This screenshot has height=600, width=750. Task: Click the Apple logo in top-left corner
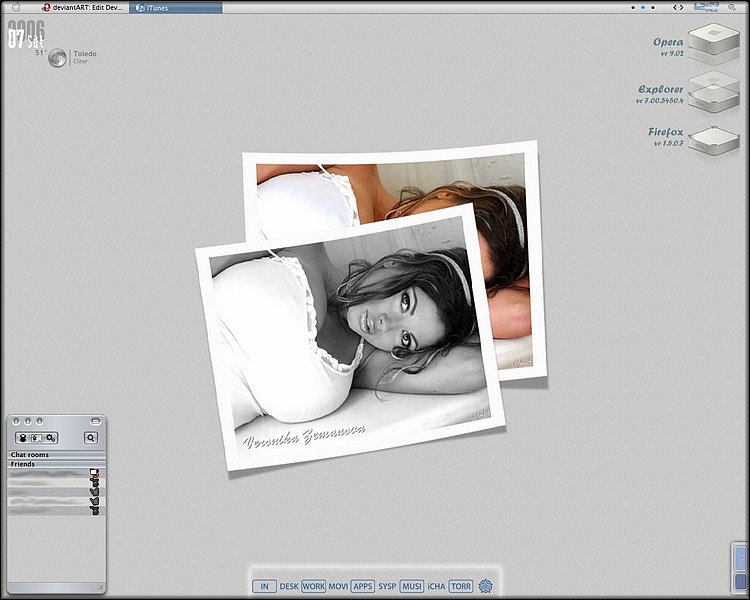(15, 7)
